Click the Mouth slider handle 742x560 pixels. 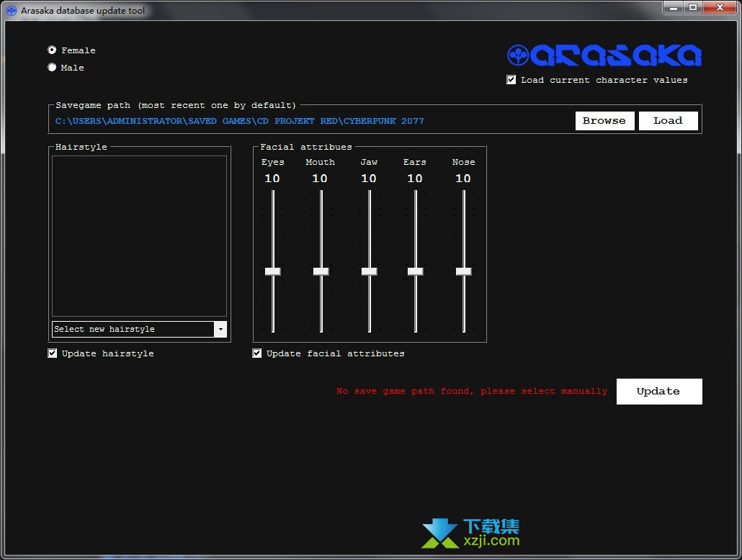(x=321, y=271)
